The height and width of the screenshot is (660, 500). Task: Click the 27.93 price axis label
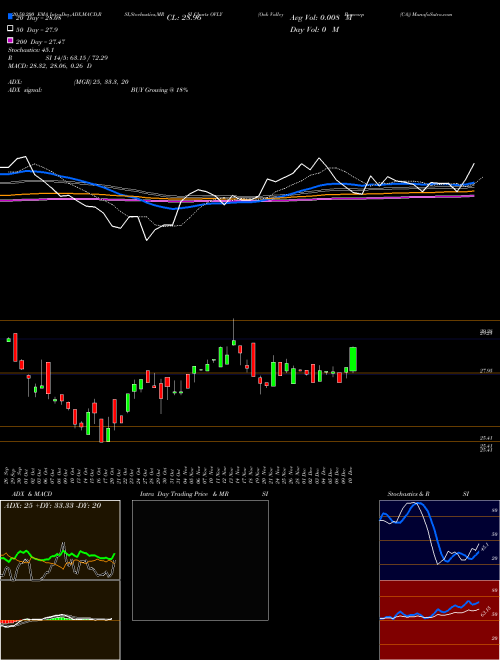click(486, 371)
